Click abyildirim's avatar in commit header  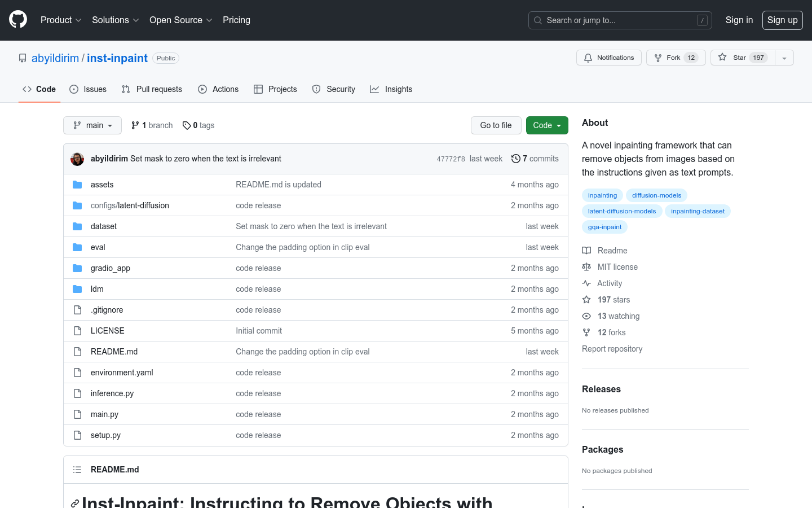click(x=77, y=159)
